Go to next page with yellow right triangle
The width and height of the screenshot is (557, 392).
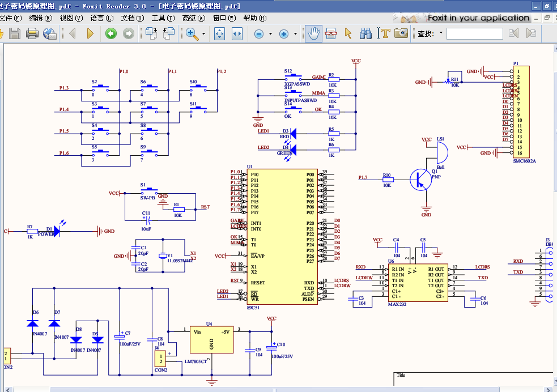(90, 34)
